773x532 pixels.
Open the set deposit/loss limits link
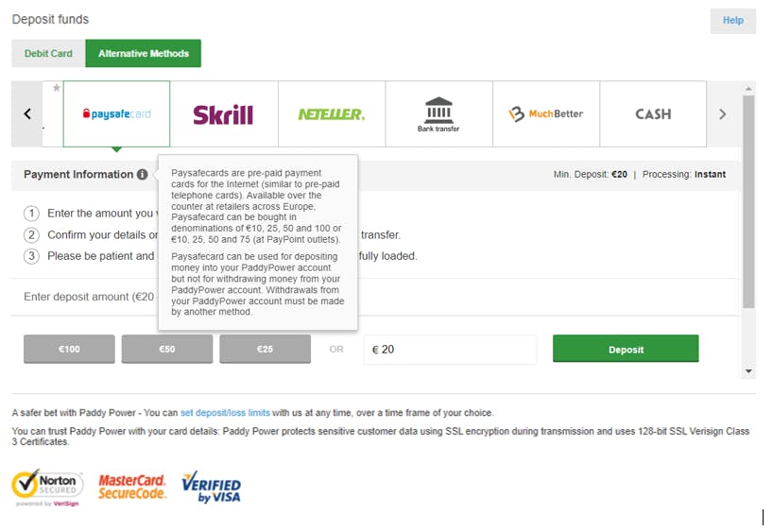point(225,413)
